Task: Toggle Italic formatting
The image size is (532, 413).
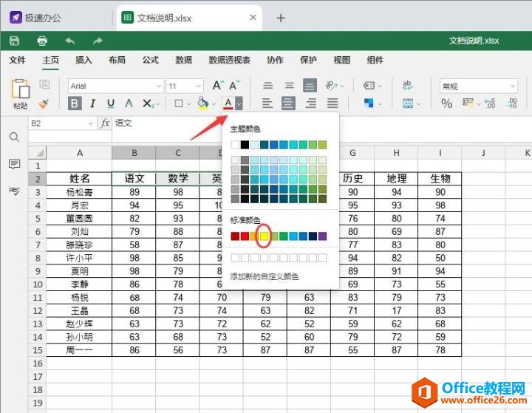Action: point(92,103)
